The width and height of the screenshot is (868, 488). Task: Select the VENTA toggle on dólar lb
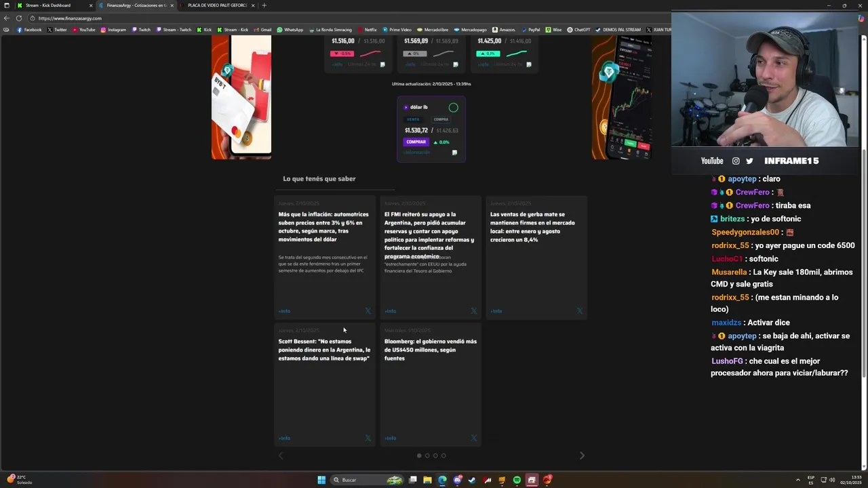coord(413,119)
